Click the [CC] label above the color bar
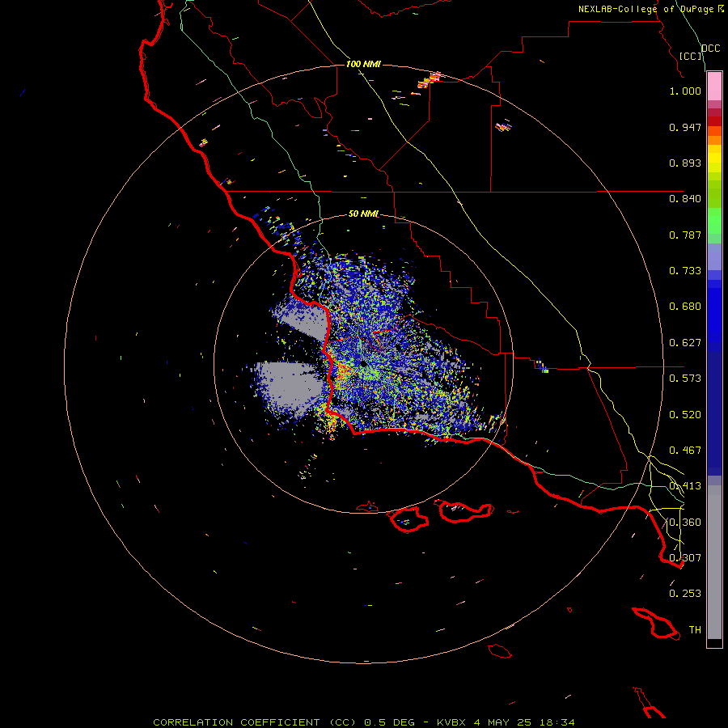This screenshot has width=728, height=728. pyautogui.click(x=691, y=56)
